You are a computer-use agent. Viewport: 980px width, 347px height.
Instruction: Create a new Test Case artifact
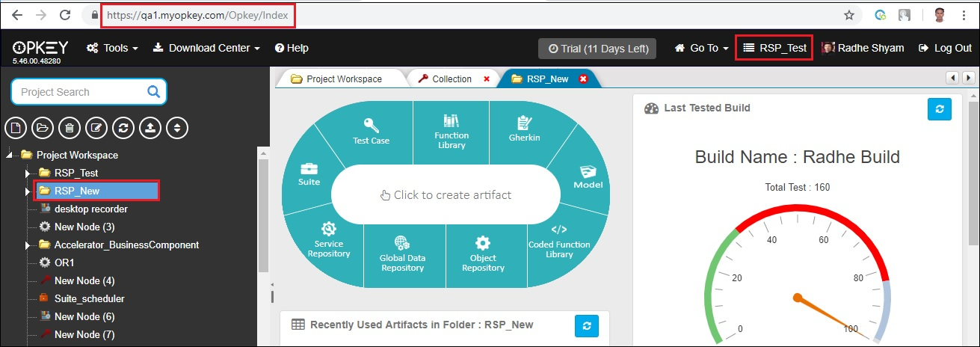(371, 131)
